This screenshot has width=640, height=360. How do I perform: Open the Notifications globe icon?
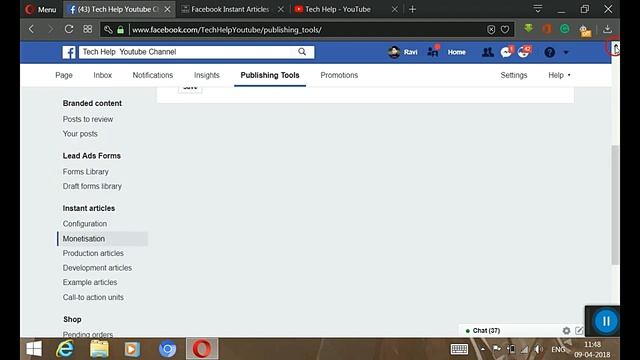[x=524, y=52]
